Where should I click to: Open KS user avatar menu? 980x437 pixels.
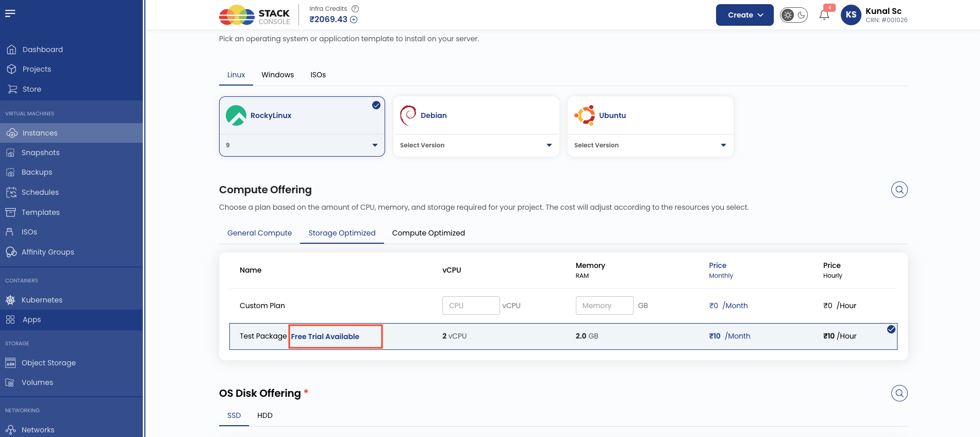pos(851,15)
